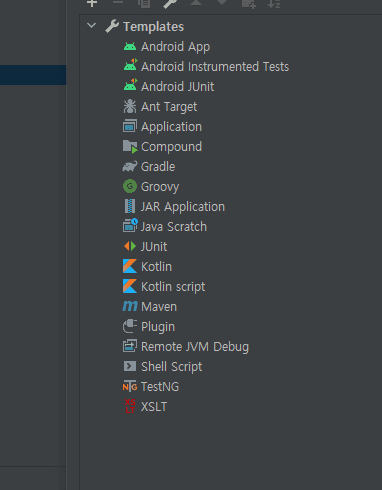Click the Kotlin logo icon
Image resolution: width=382 pixels, height=490 pixels.
(130, 266)
